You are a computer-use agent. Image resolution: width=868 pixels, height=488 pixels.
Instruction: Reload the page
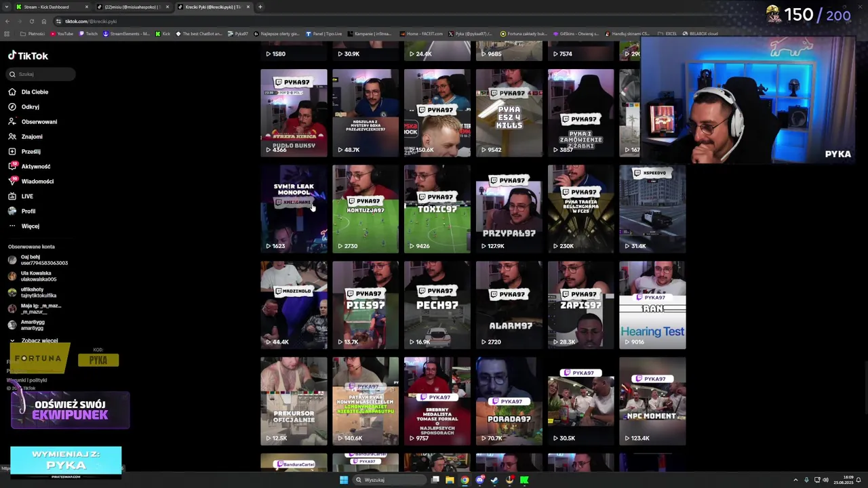[31, 21]
